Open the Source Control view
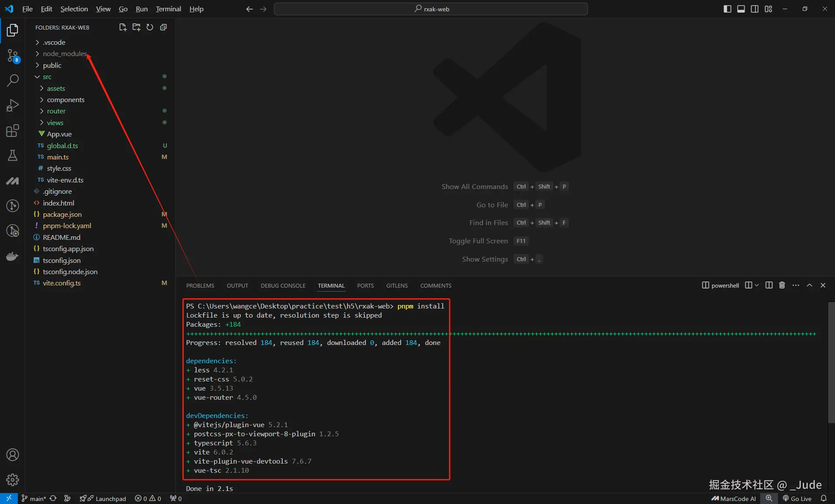This screenshot has width=835, height=504. (x=13, y=55)
